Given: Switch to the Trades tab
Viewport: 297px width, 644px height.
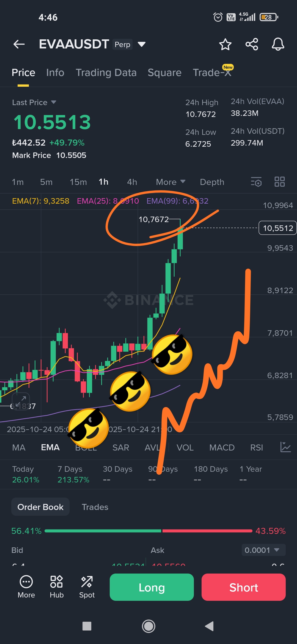Looking at the screenshot, I should (x=95, y=507).
